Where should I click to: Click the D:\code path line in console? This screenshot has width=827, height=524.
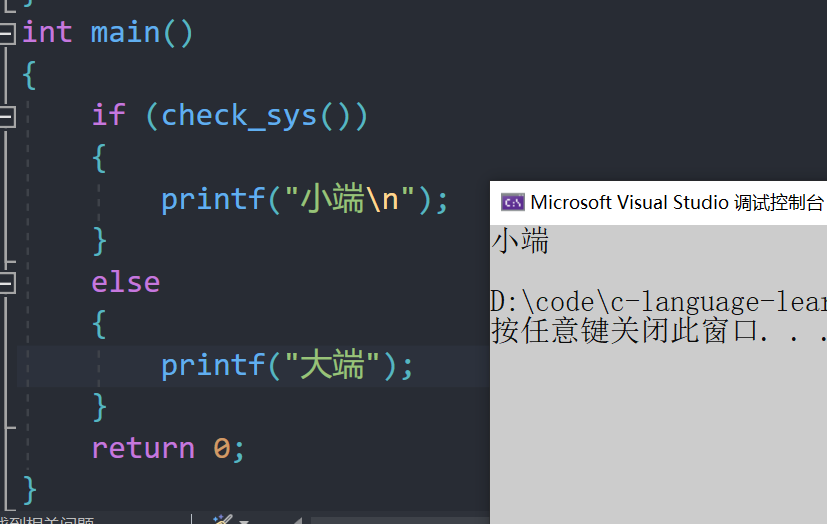(658, 303)
